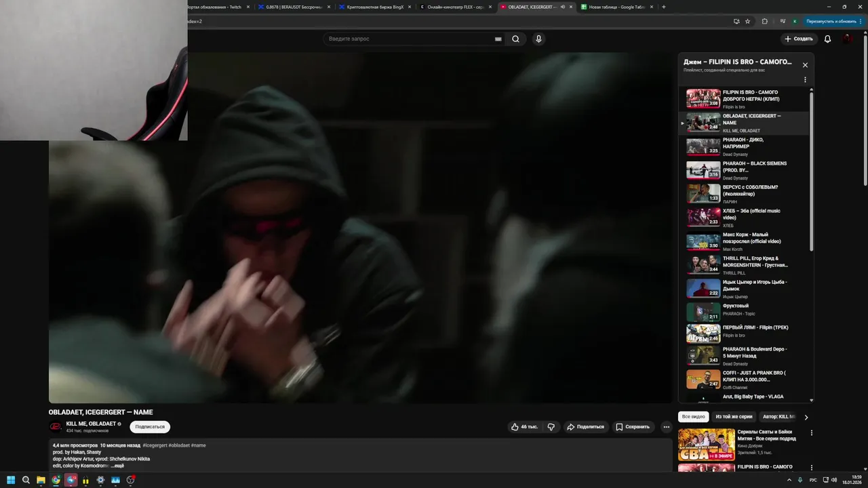Open Windows Start menu
868x488 pixels.
tap(11, 480)
